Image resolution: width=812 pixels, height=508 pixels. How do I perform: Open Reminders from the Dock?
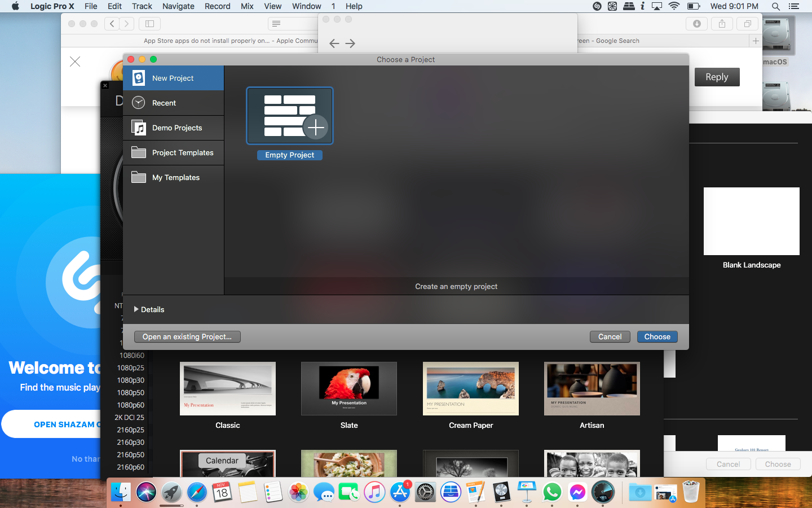pos(273,492)
